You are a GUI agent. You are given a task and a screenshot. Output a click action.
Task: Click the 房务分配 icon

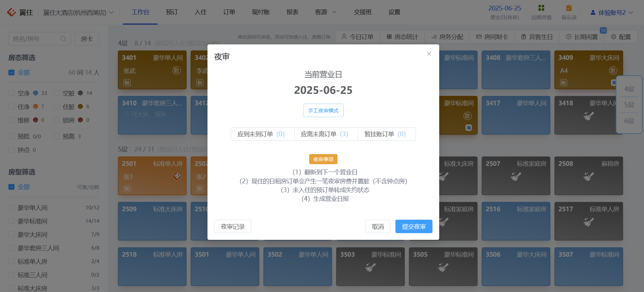(434, 37)
